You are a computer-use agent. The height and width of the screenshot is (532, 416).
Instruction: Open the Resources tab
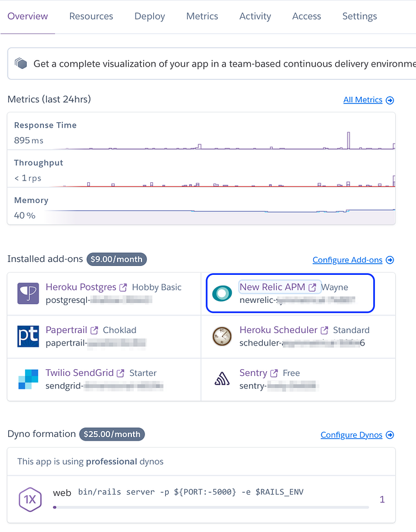pyautogui.click(x=91, y=16)
